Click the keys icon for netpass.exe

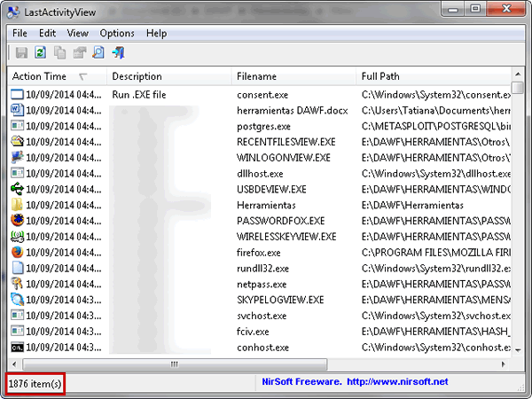point(17,284)
